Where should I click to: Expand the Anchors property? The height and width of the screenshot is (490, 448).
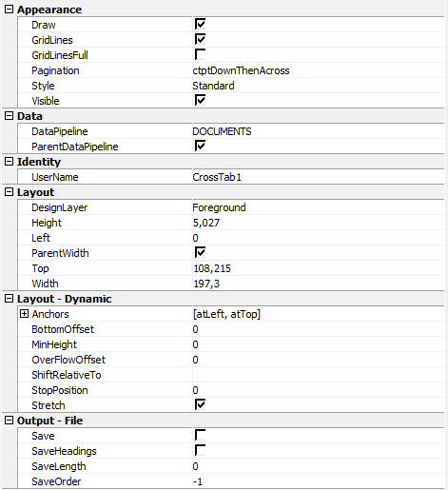pos(24,314)
